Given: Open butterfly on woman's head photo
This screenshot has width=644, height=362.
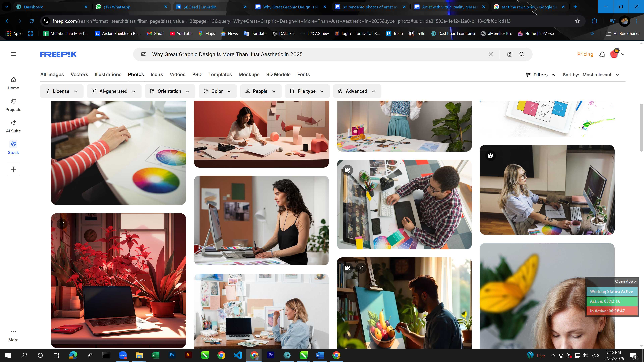Looking at the screenshot, I should [x=547, y=296].
